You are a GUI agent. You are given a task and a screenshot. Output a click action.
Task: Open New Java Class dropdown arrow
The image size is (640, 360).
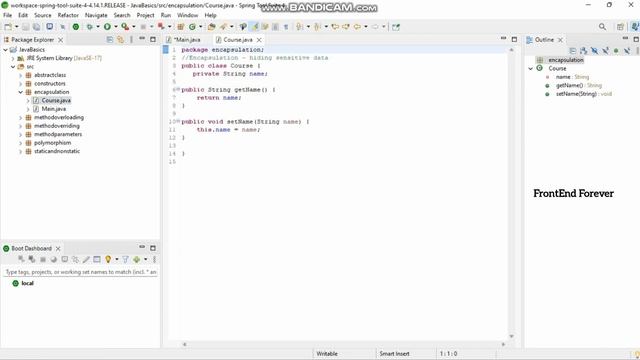click(200, 27)
